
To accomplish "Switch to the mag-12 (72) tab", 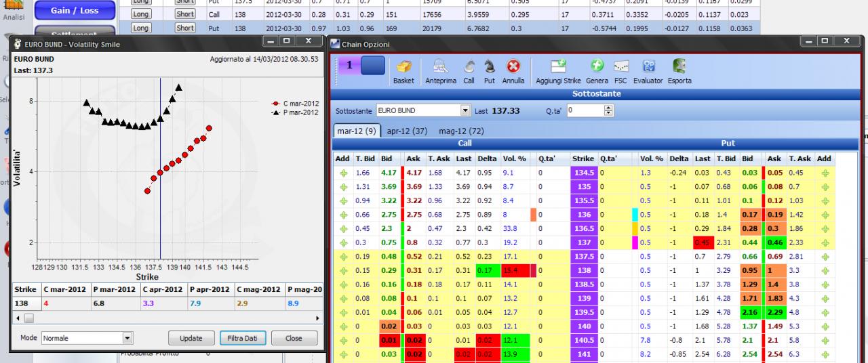I will [x=461, y=131].
